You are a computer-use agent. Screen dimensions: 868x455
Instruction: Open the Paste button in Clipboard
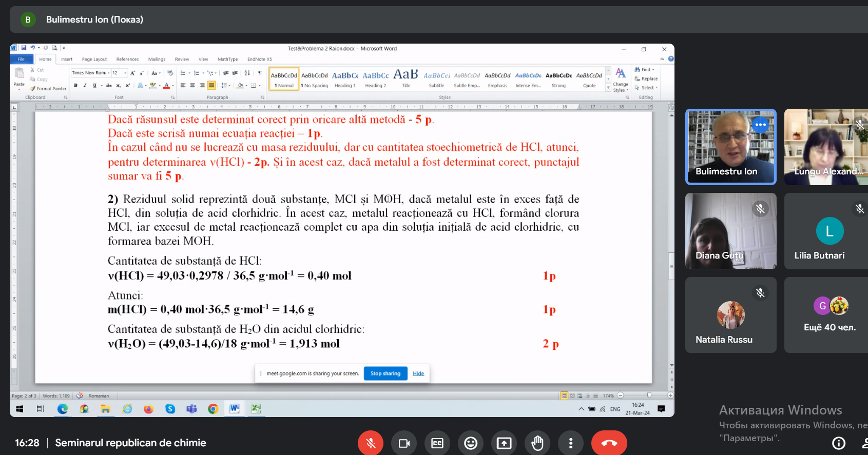click(19, 78)
